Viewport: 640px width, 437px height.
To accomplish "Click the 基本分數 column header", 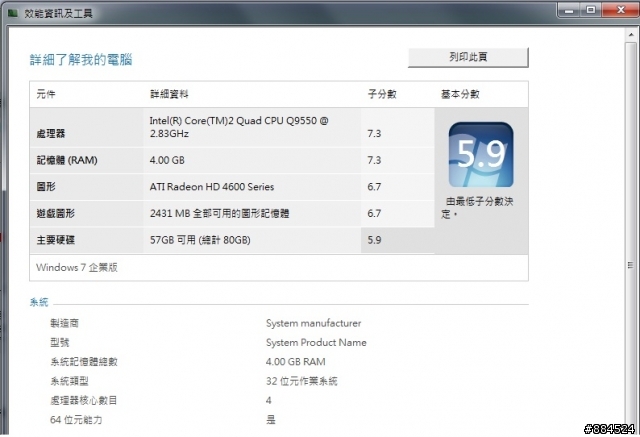I will click(x=460, y=94).
